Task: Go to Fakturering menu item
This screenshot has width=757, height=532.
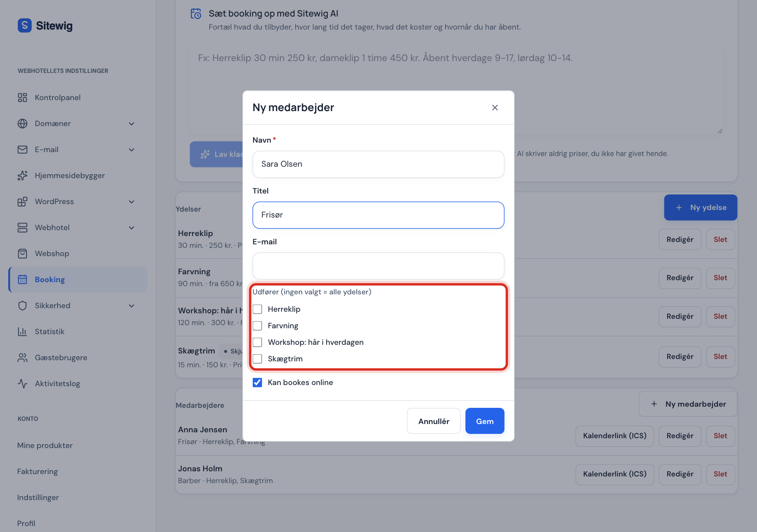Action: 37,471
